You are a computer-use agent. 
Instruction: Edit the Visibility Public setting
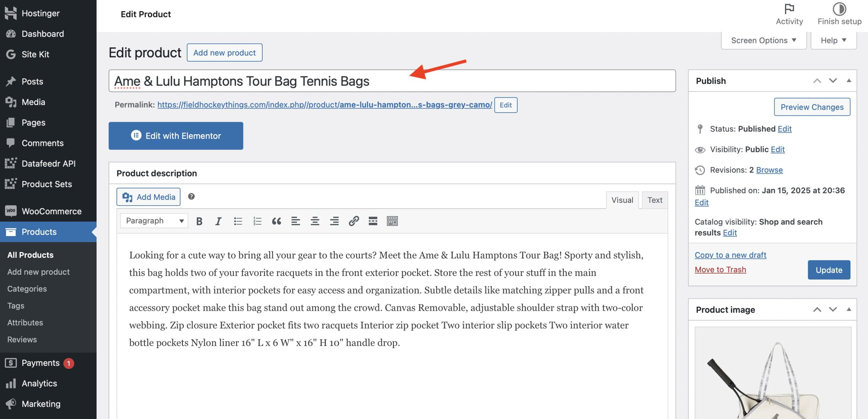pyautogui.click(x=777, y=149)
